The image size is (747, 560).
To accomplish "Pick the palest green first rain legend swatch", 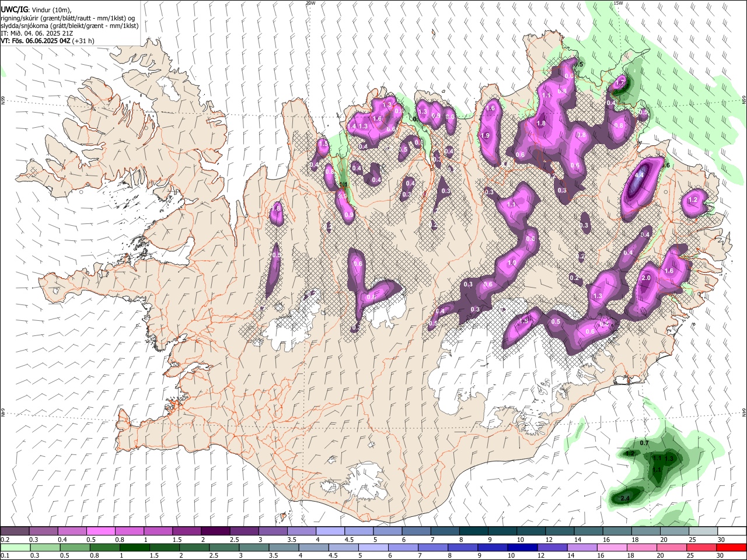I will 15,548.
